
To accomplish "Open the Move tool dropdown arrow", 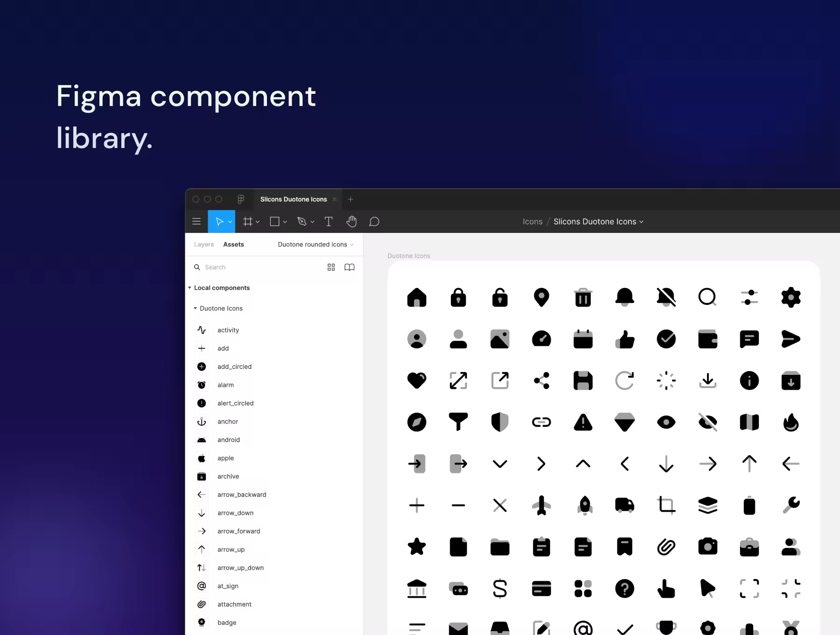I will coord(230,222).
